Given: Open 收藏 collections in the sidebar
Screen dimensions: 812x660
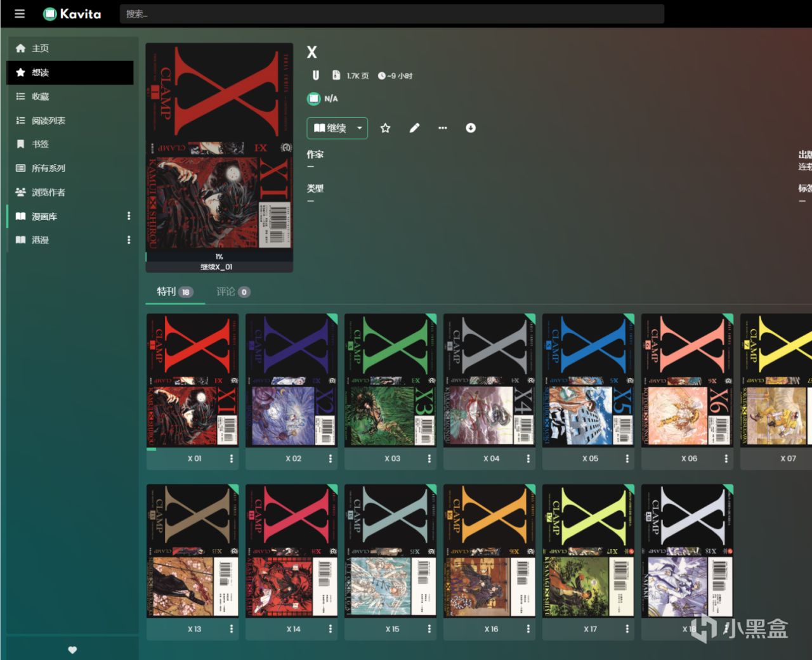Looking at the screenshot, I should tap(70, 96).
